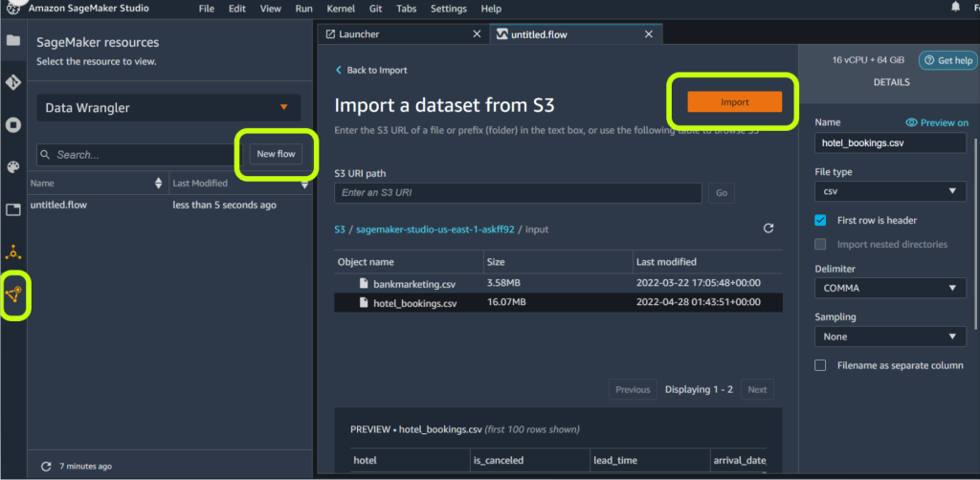Toggle Preview on eye icon

click(x=911, y=123)
